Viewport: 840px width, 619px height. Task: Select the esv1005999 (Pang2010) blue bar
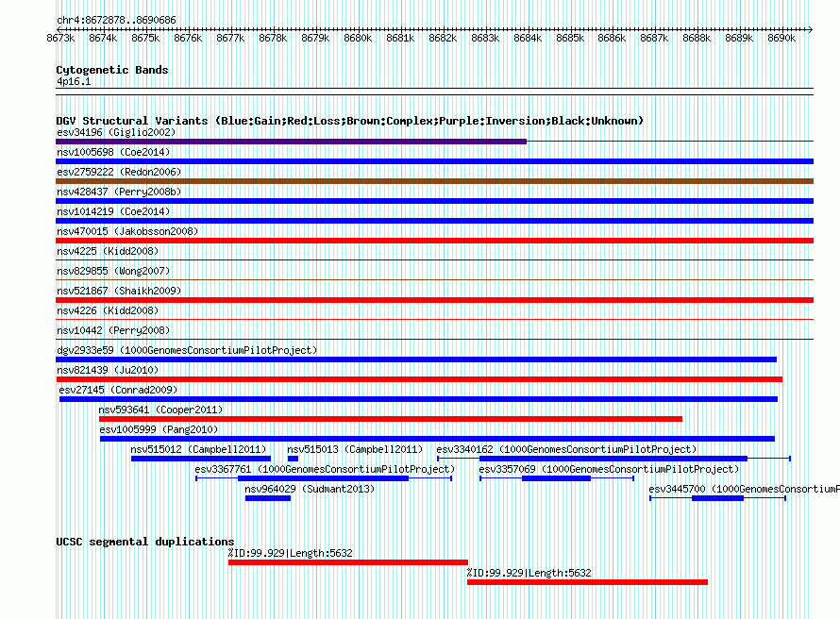coord(437,439)
